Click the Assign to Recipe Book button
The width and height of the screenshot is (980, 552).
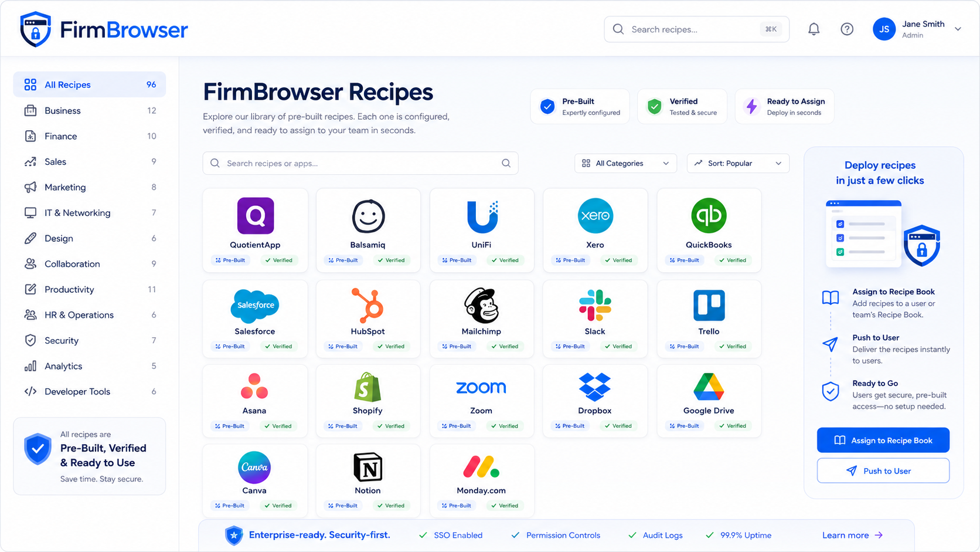883,440
